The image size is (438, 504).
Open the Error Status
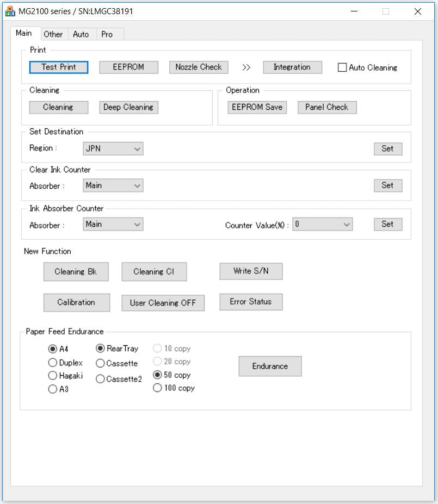251,302
